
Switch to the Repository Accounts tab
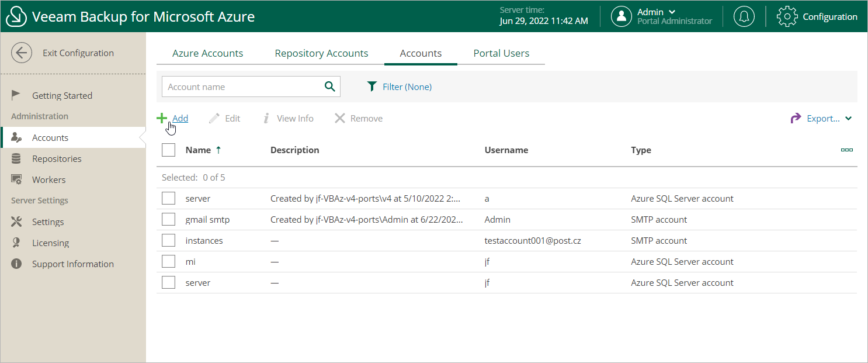click(x=321, y=53)
